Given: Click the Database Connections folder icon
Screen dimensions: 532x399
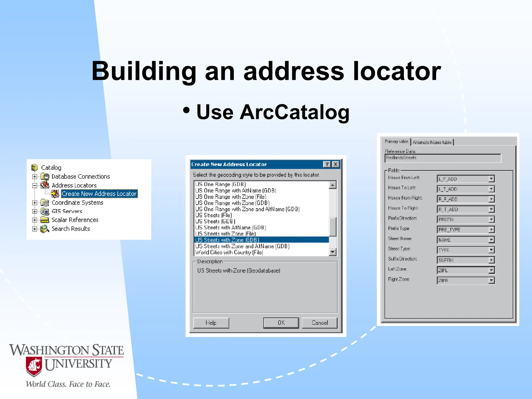Looking at the screenshot, I should pos(45,177).
